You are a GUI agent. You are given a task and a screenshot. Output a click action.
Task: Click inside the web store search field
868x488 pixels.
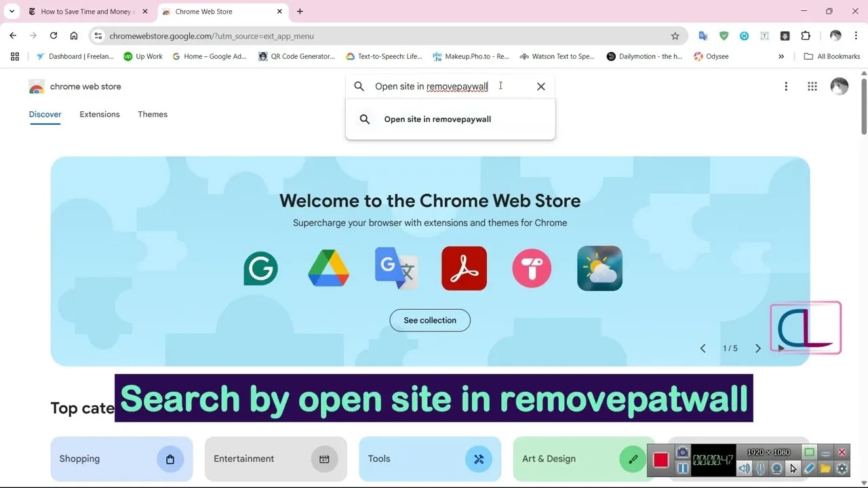coord(450,87)
